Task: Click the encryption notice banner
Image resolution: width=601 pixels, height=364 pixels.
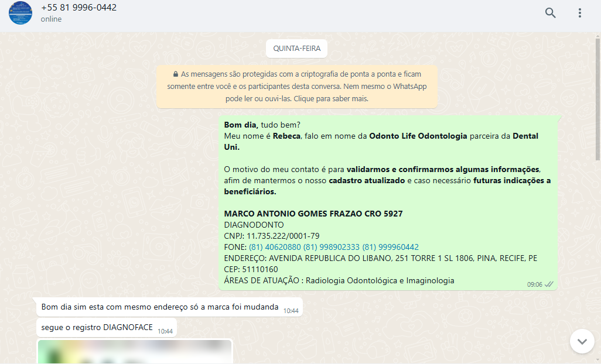Action: click(x=296, y=87)
